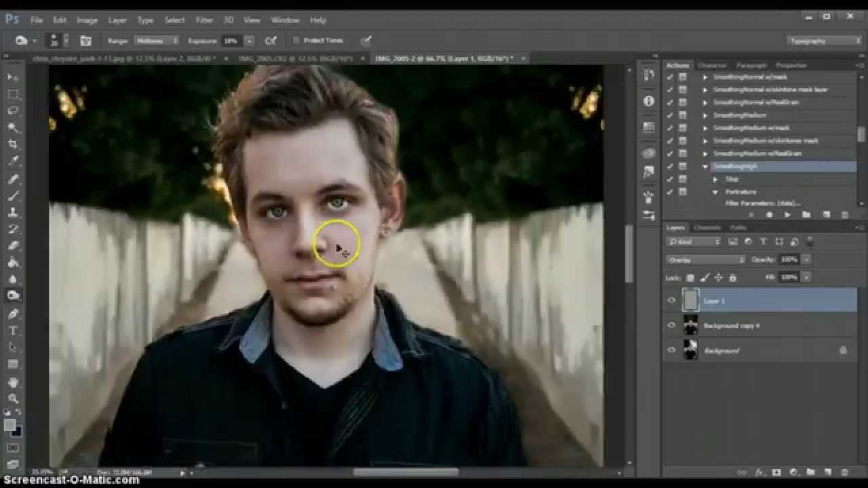This screenshot has width=868, height=488.
Task: Enable airbrush mode in options bar
Action: pyautogui.click(x=271, y=41)
